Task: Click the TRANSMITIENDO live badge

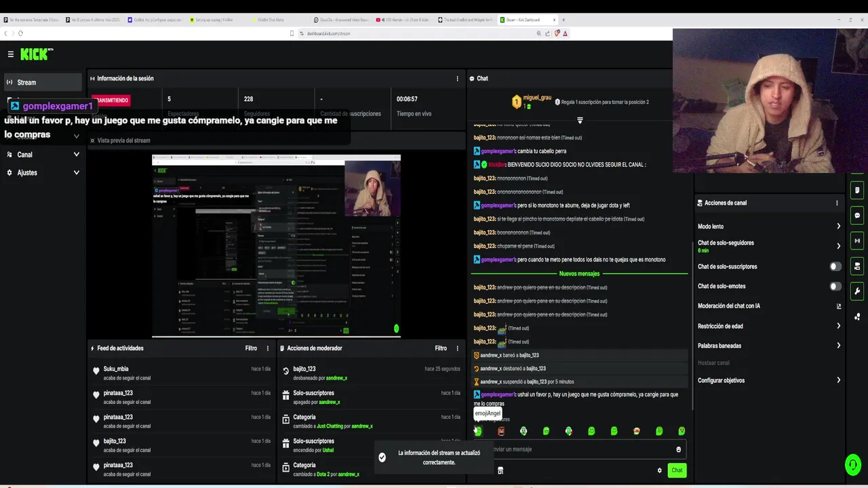Action: [111, 100]
